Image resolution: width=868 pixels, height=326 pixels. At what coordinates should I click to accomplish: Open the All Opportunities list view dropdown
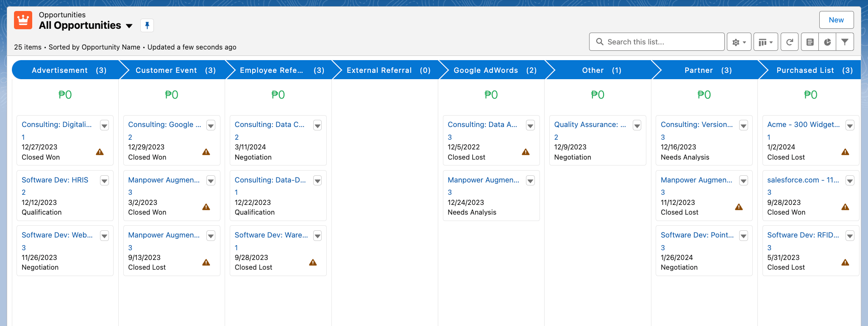pos(129,26)
